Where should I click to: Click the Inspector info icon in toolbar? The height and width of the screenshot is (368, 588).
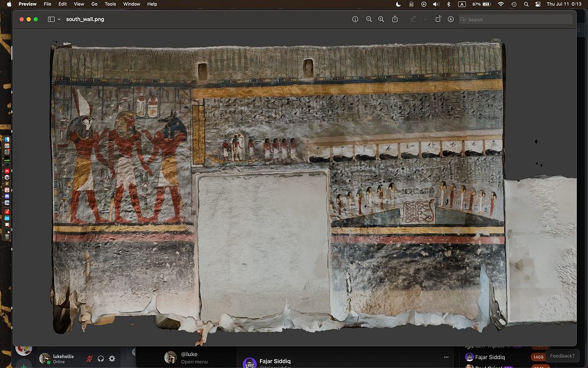coord(355,19)
